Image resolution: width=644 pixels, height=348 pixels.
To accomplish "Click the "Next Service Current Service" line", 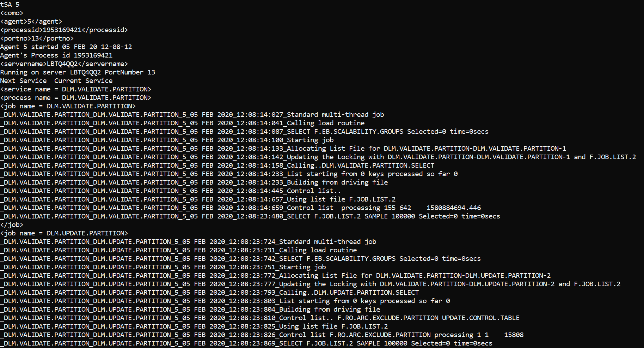I will point(56,81).
